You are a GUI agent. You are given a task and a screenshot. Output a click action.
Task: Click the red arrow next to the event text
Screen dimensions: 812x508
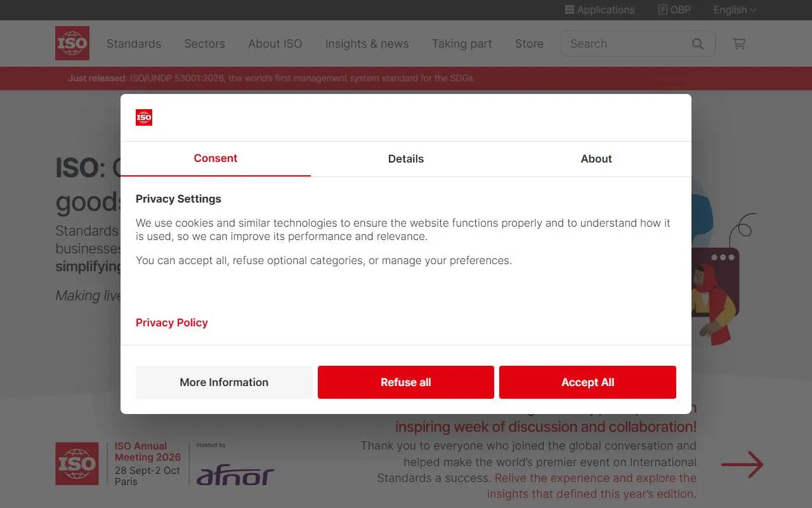742,465
